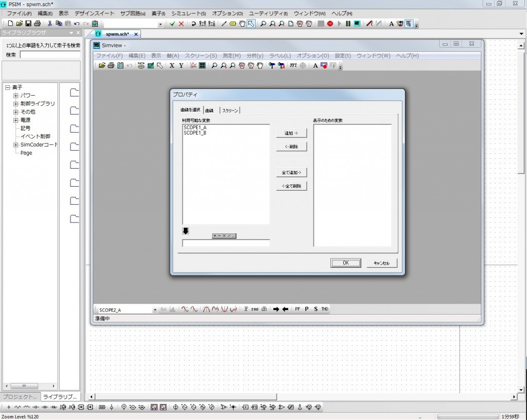Open the シミュレート menu in PSIM

click(x=188, y=13)
